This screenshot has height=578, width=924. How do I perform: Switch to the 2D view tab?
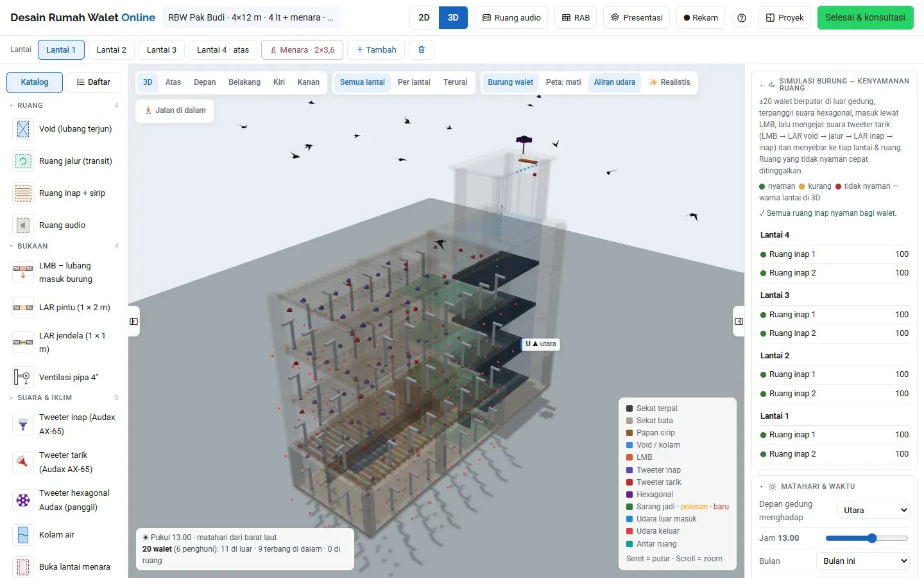424,18
